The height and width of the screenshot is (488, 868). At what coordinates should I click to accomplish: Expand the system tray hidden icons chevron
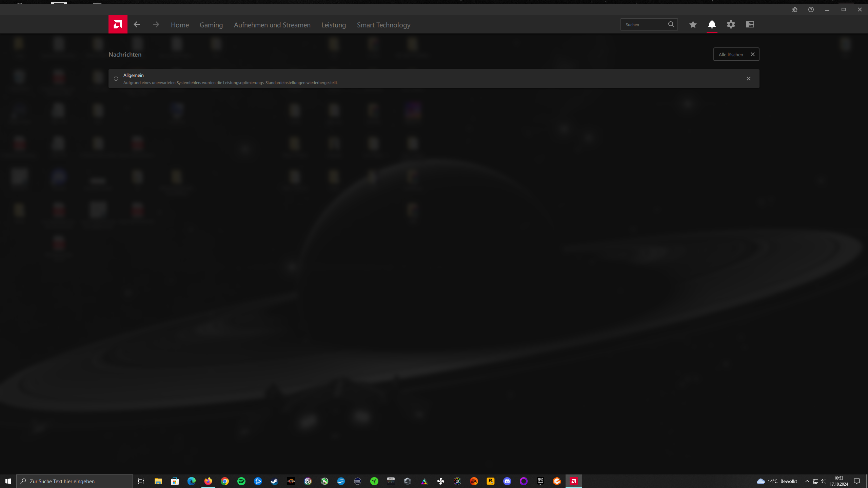pyautogui.click(x=807, y=481)
